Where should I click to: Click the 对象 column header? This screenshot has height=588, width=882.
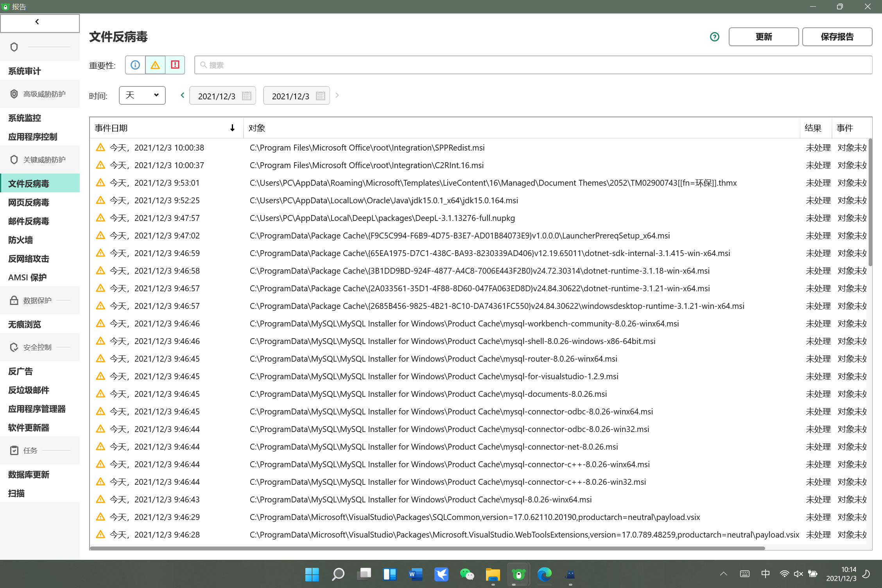(522, 128)
